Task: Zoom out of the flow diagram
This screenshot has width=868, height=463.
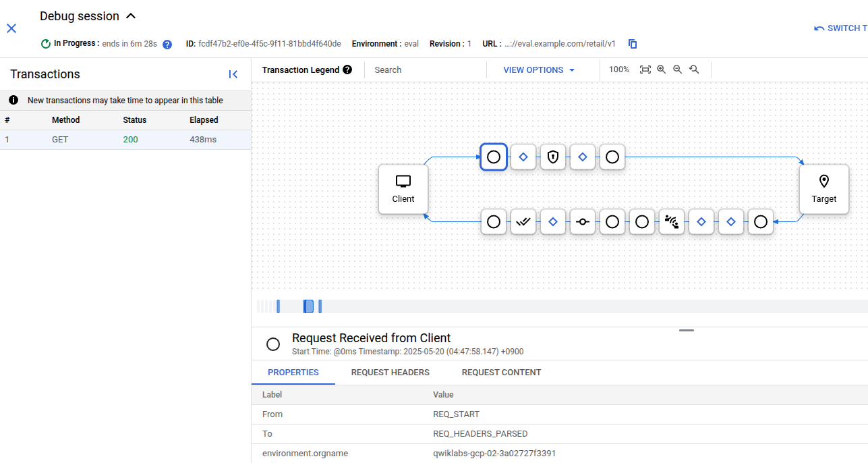Action: (x=678, y=70)
